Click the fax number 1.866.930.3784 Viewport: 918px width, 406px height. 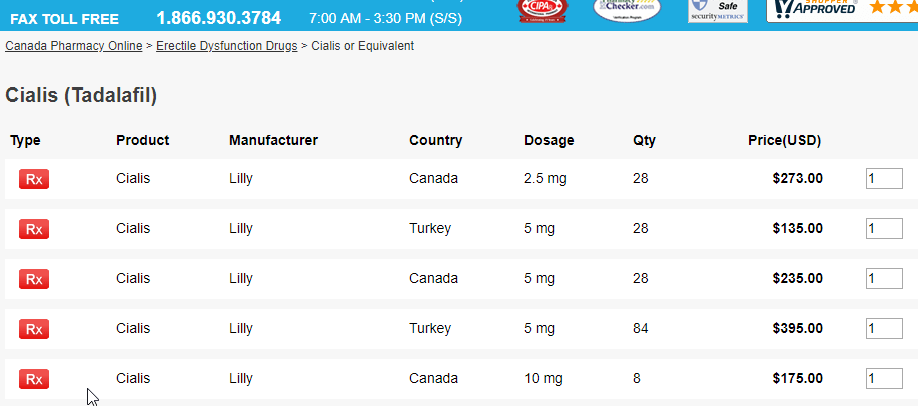218,18
